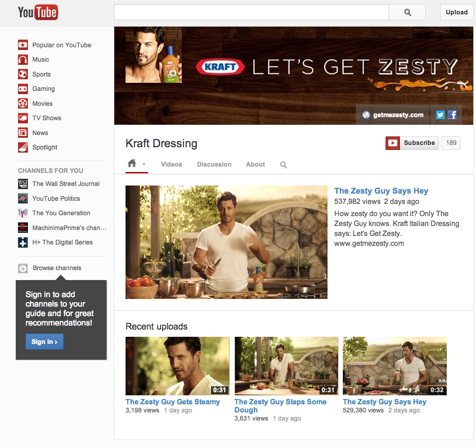The height and width of the screenshot is (448, 476).
Task: Click the Upload button
Action: click(x=457, y=12)
